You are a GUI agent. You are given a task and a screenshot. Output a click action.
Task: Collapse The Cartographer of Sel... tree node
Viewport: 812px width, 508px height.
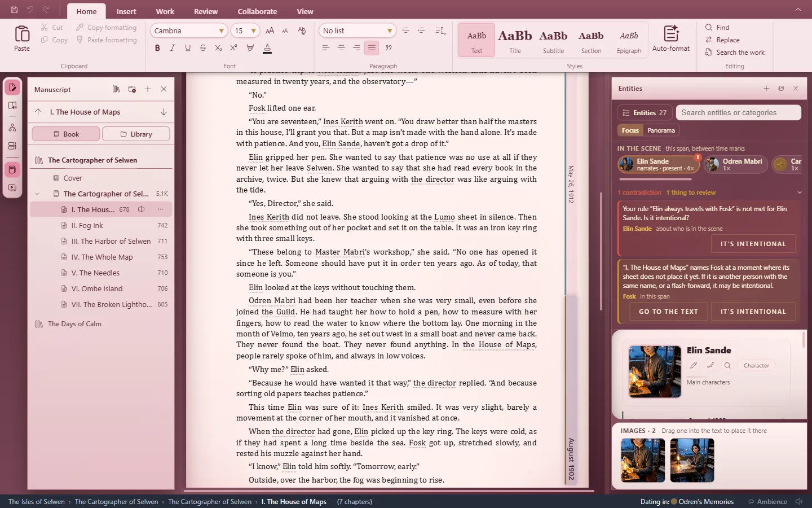pyautogui.click(x=37, y=194)
